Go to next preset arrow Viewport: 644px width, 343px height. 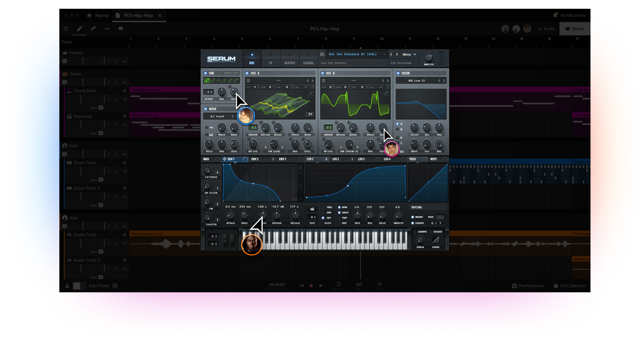point(397,54)
